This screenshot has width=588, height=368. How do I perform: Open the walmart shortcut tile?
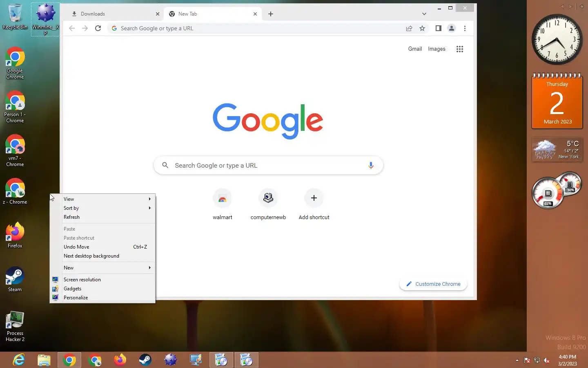(223, 204)
